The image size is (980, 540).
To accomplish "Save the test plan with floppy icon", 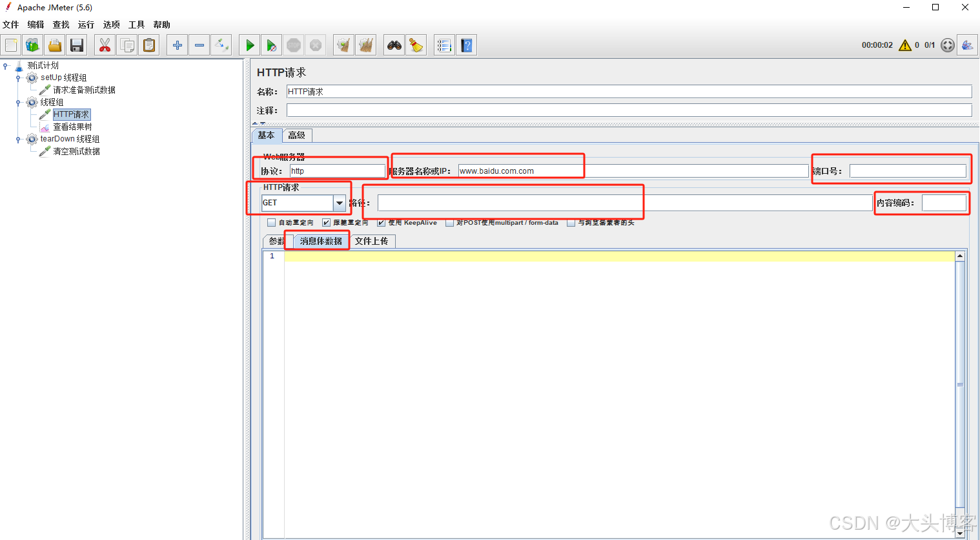I will (x=77, y=45).
